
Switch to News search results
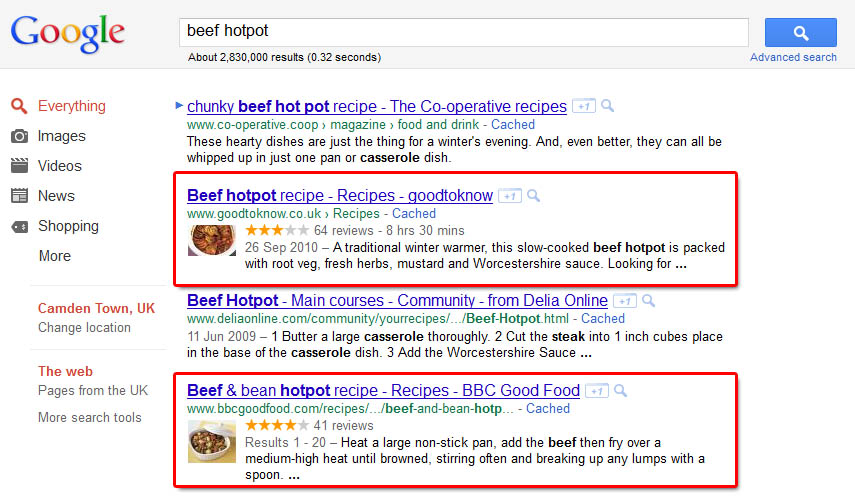pos(56,196)
